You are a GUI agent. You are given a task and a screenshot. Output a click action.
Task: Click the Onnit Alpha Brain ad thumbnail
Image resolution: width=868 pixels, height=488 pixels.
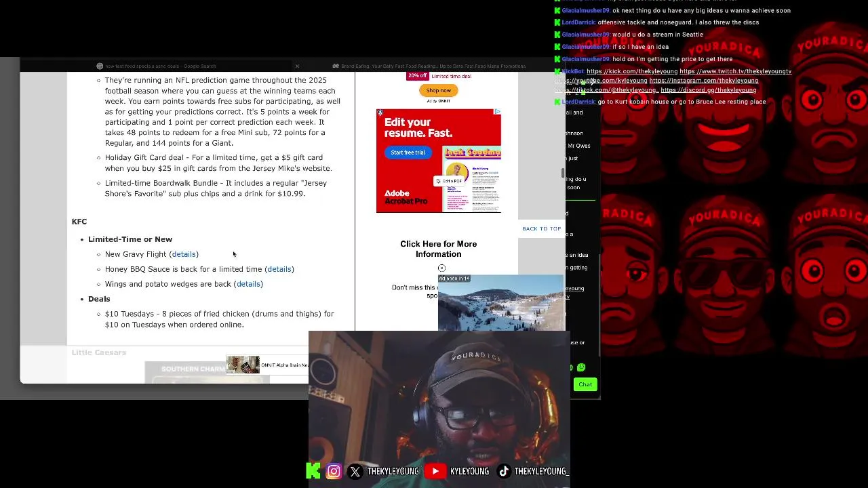[243, 365]
